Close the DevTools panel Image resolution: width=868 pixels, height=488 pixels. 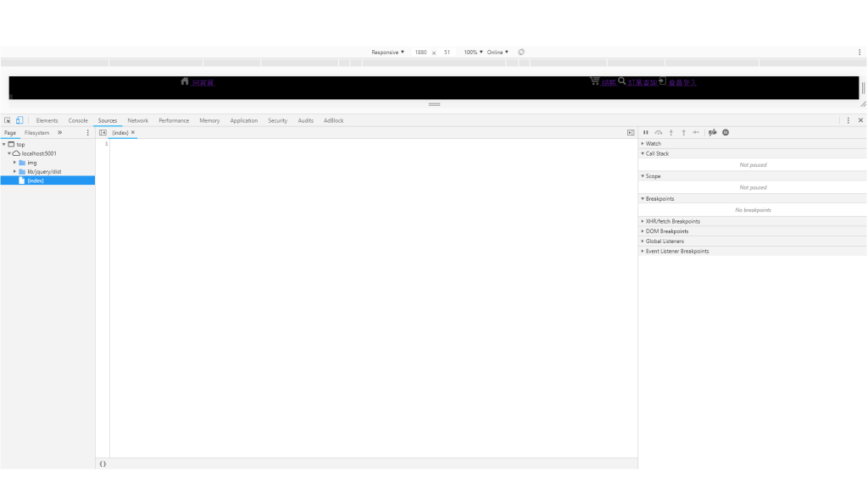tap(860, 120)
